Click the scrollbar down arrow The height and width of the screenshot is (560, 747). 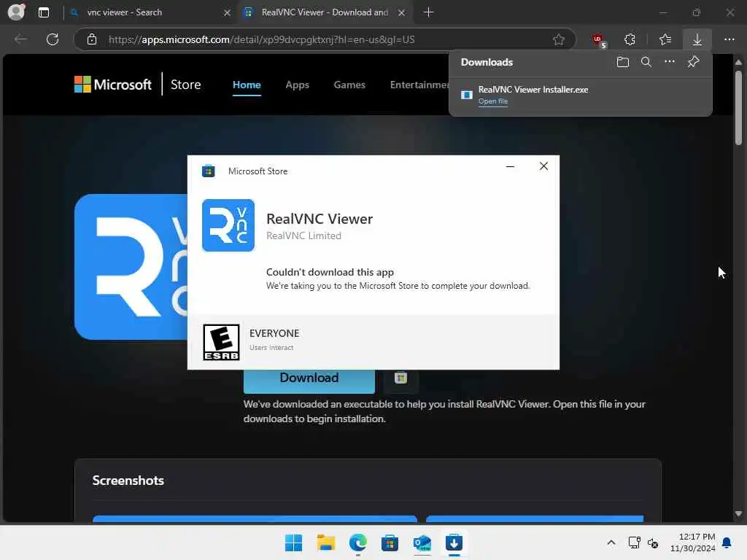[x=738, y=514]
